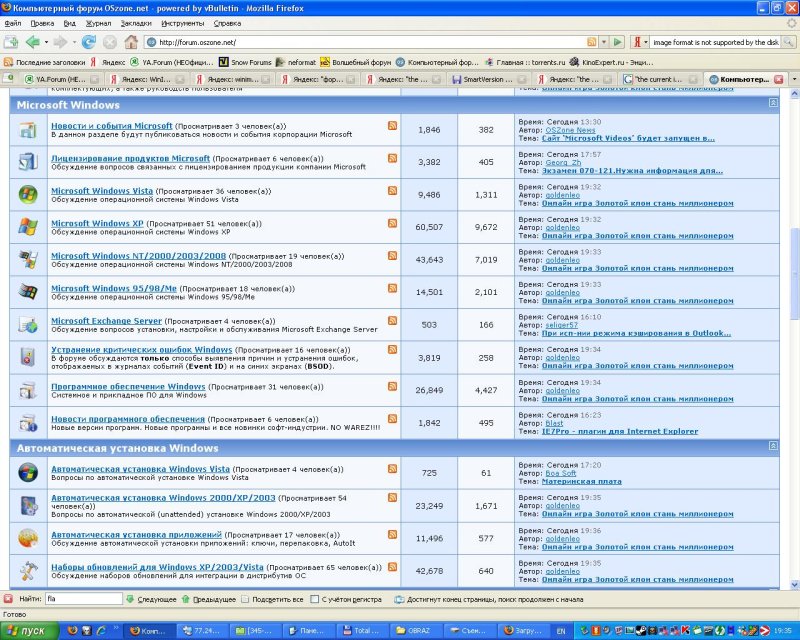Click the stop loading icon
Image resolution: width=800 pixels, height=640 pixels.
coord(109,42)
